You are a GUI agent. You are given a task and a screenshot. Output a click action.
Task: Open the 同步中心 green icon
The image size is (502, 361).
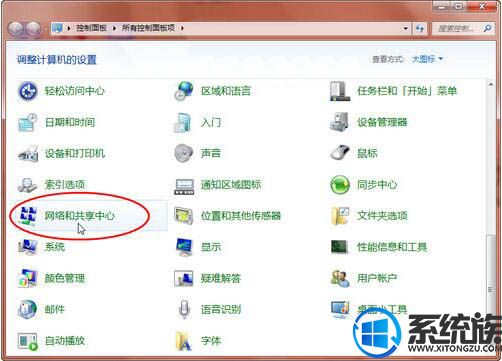[x=340, y=185]
